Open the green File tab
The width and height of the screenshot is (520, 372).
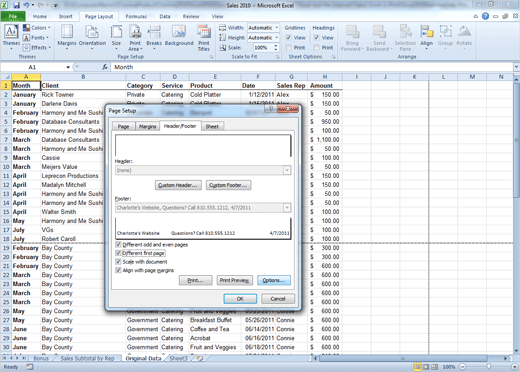13,16
